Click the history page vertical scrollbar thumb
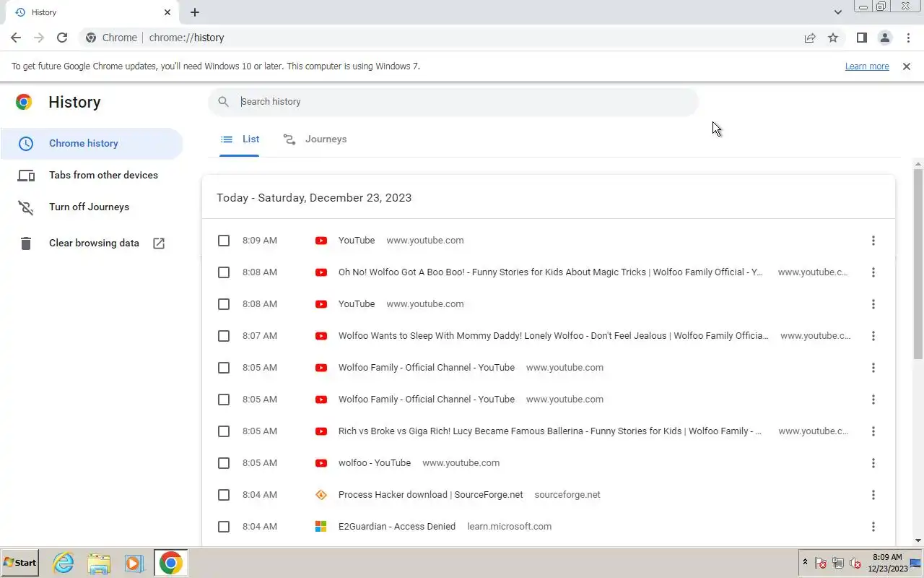The height and width of the screenshot is (578, 924). pyautogui.click(x=918, y=264)
